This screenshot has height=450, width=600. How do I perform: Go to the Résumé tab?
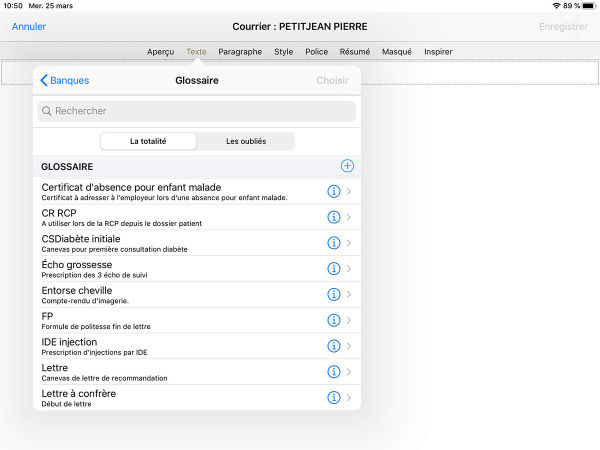355,51
